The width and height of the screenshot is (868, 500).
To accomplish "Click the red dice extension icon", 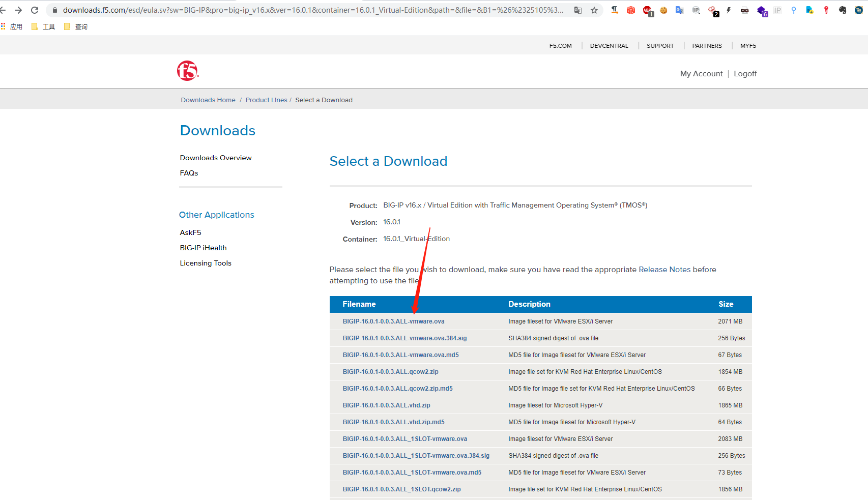I will pyautogui.click(x=631, y=10).
